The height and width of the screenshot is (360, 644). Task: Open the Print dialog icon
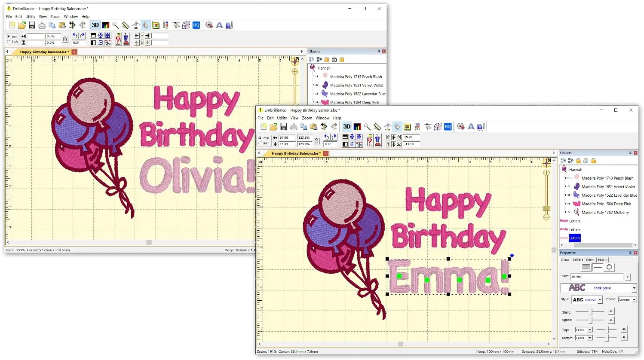(293, 126)
